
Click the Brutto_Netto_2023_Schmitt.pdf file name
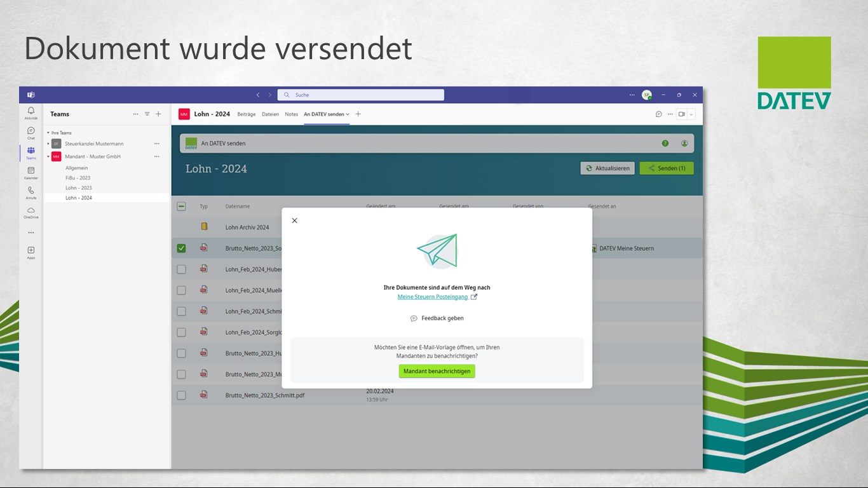pyautogui.click(x=265, y=395)
